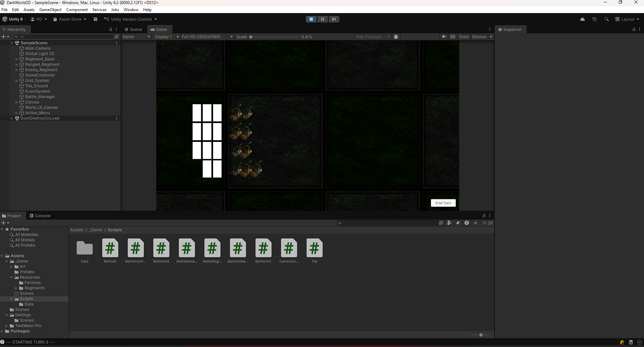The image size is (644, 347).
Task: Open Project panel three-dot options menu
Action: click(490, 216)
